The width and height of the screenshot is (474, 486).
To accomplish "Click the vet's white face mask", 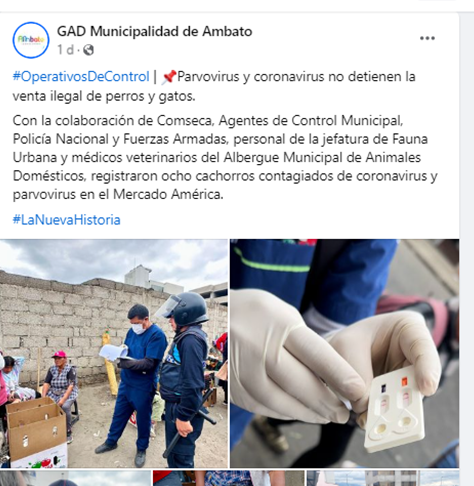I will pos(139,329).
